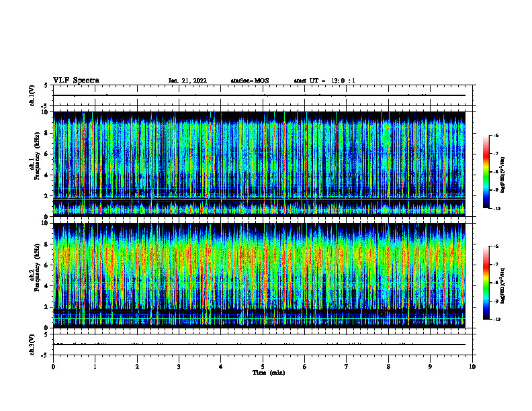Click the "station=MOS" label
Image resolution: width=532 pixels, height=411 pixels.
(250, 81)
